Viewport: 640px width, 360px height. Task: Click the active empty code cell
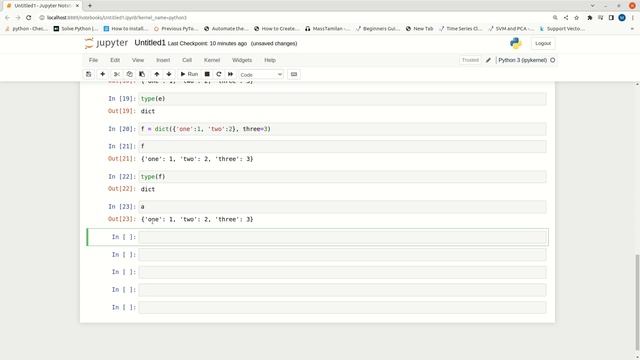pos(342,237)
